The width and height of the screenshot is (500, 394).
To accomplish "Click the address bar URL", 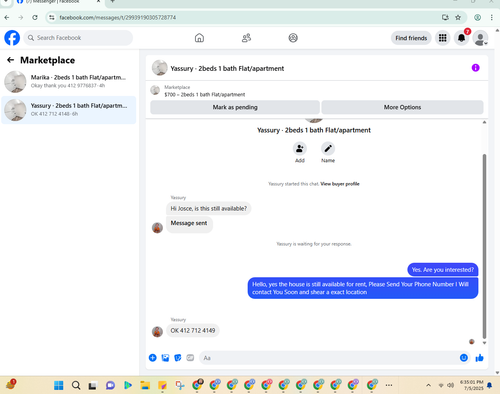I will [x=118, y=17].
